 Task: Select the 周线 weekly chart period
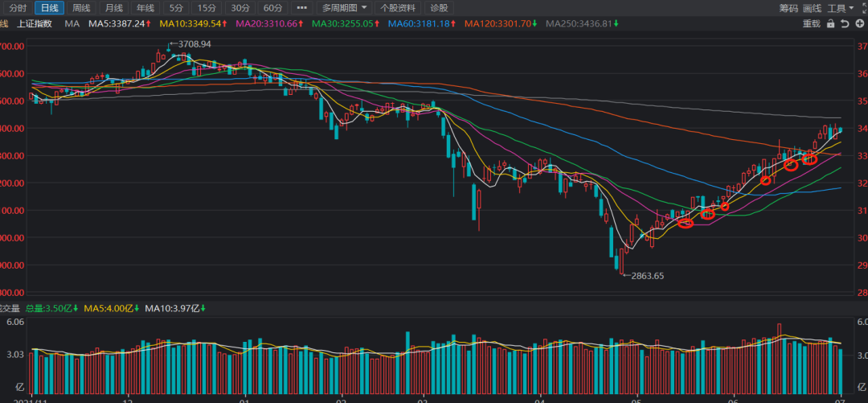tap(80, 8)
